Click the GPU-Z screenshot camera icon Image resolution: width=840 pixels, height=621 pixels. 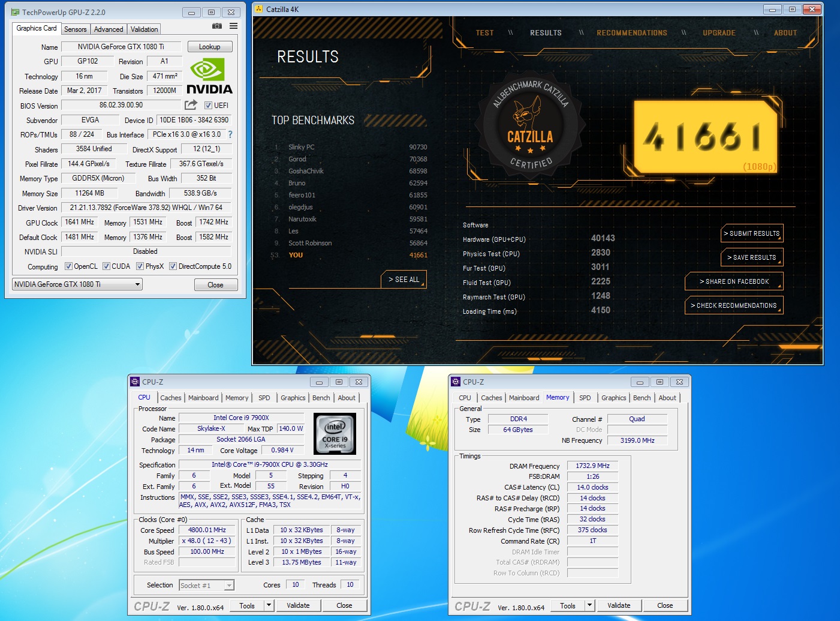[217, 26]
